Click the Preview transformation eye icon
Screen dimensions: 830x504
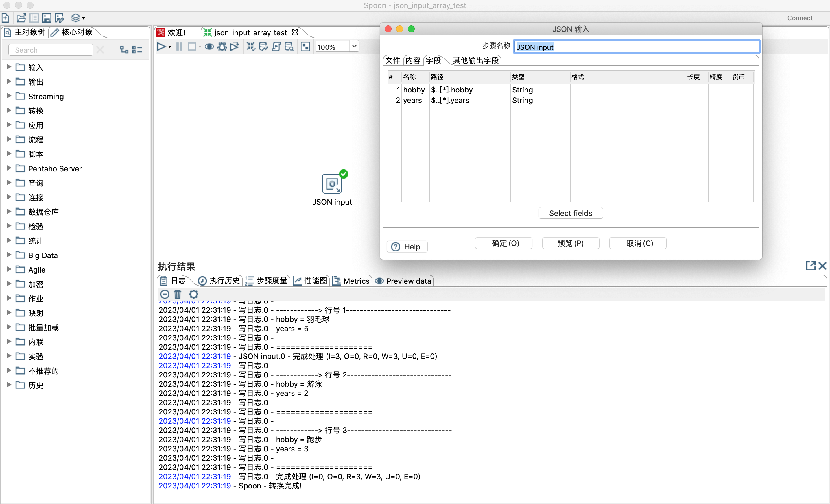point(209,47)
